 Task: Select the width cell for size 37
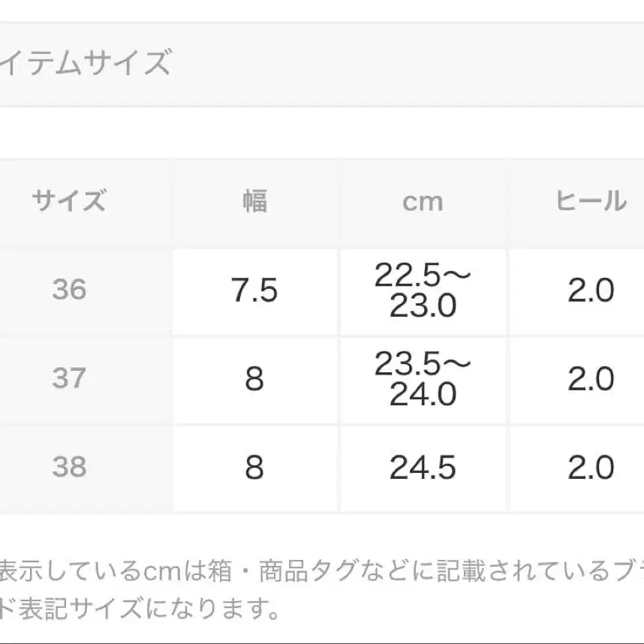[254, 379]
